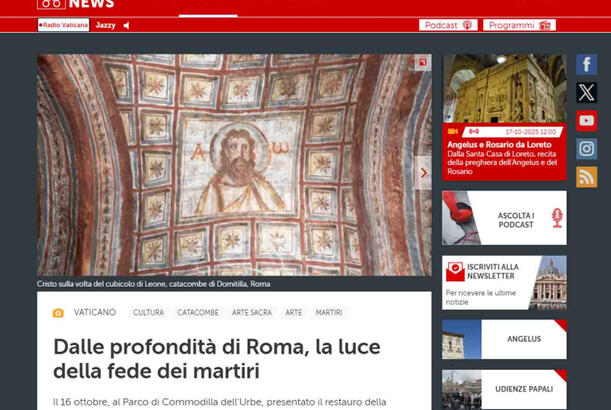The height and width of the screenshot is (410, 611).
Task: Open the Ascolta i Podcast banner
Action: (x=504, y=218)
